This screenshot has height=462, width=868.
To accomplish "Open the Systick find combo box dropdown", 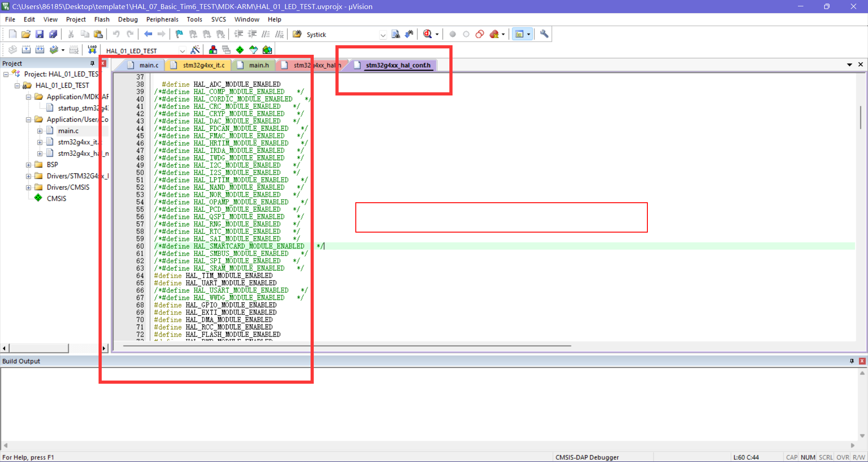I will 382,35.
